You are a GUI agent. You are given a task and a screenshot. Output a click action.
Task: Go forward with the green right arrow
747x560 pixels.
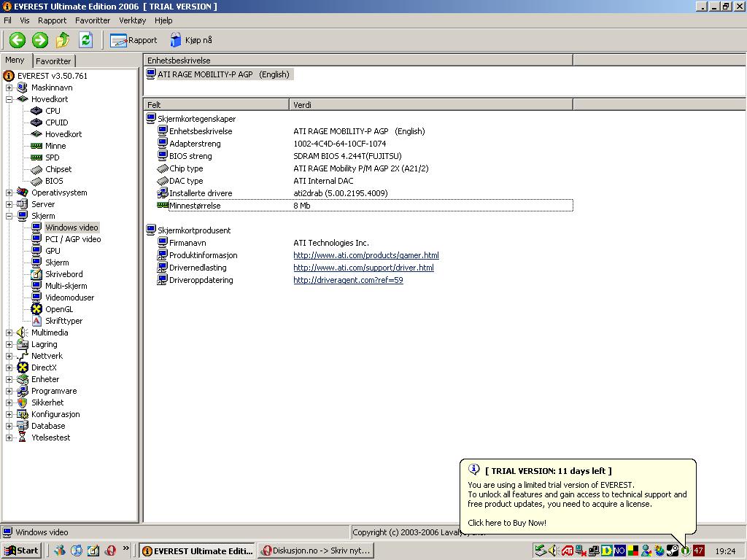40,40
